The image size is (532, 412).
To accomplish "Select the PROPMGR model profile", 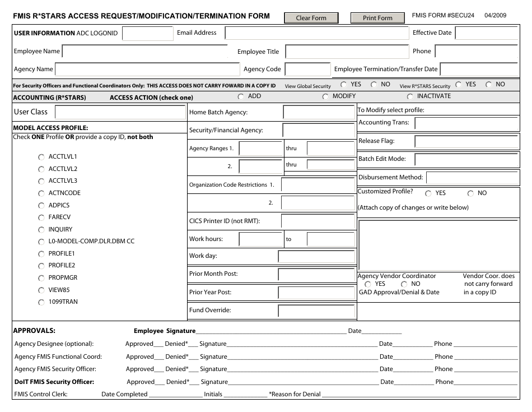I will tap(41, 277).
